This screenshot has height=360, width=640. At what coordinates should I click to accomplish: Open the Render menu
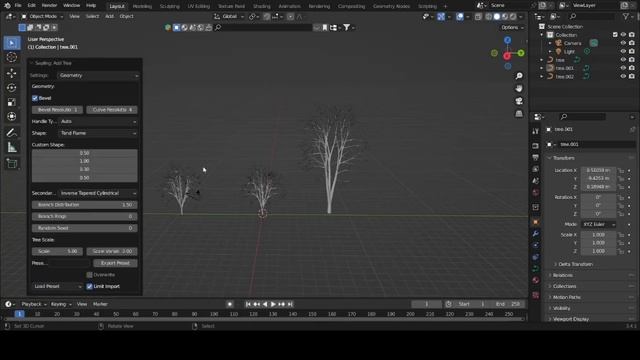49,5
